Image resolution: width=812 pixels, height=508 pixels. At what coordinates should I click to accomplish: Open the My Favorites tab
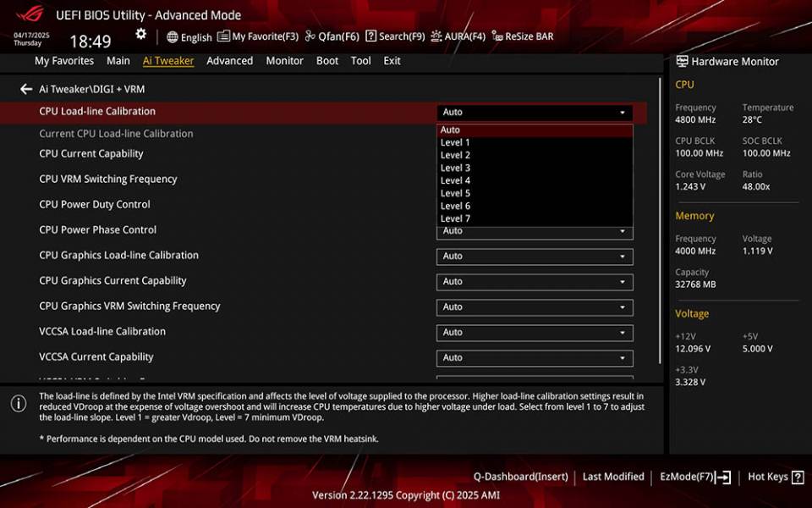coord(64,61)
